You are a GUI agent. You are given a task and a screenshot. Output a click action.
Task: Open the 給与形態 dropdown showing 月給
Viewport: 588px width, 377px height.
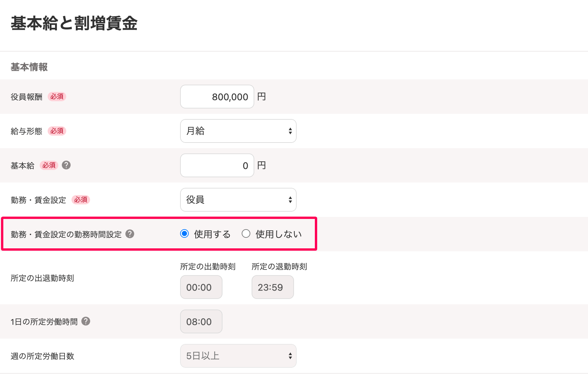point(238,131)
